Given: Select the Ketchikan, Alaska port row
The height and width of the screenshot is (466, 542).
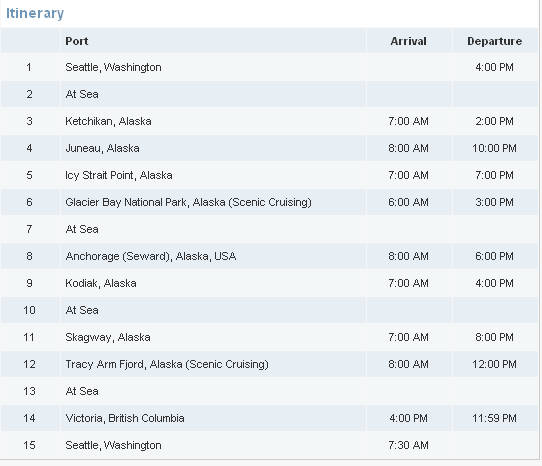Looking at the screenshot, I should pos(269,121).
